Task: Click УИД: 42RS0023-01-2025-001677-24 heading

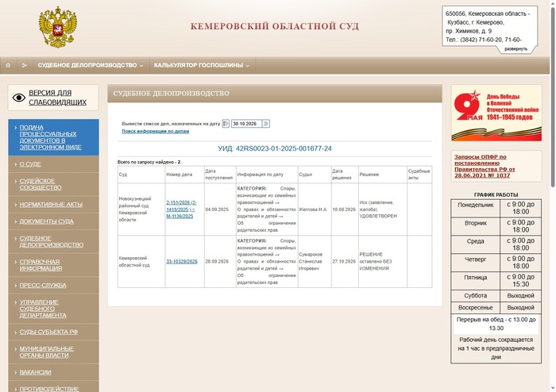Action: pos(275,148)
